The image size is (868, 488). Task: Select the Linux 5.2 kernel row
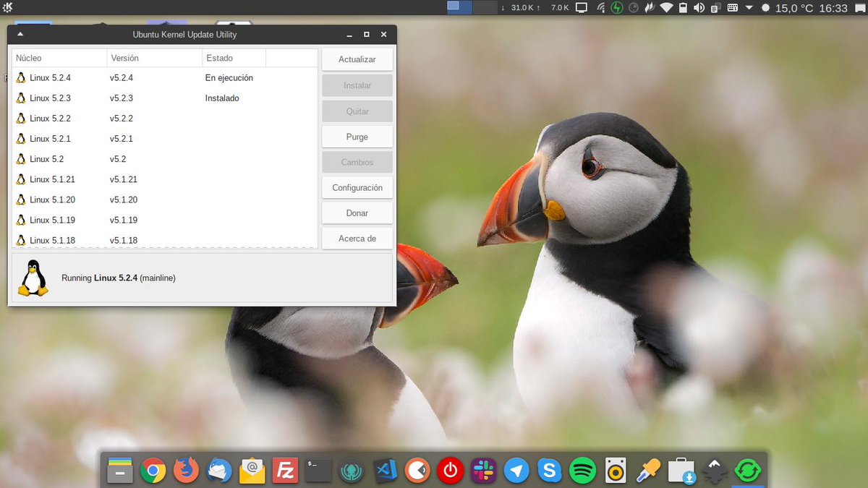165,158
